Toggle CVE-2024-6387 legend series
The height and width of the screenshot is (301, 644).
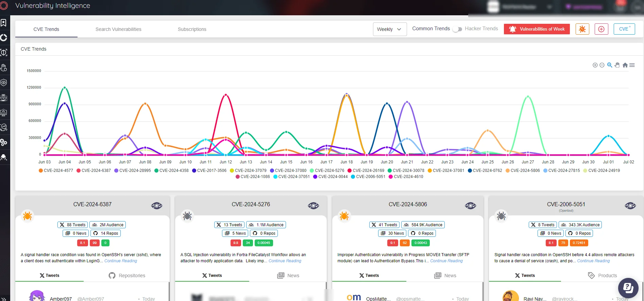(x=94, y=171)
